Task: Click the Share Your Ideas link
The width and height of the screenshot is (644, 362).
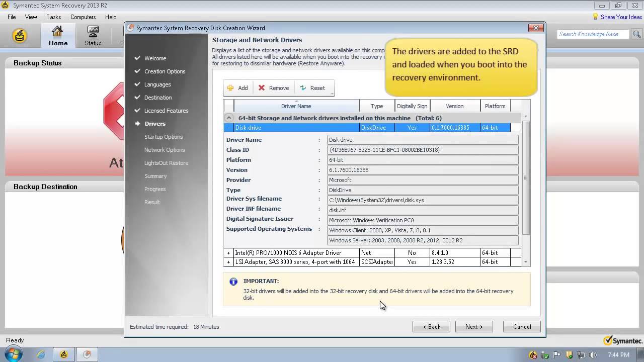Action: point(621,17)
